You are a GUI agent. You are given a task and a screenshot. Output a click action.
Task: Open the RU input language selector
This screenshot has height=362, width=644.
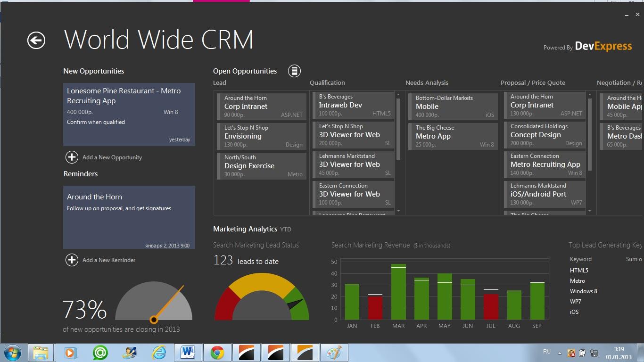[x=547, y=352]
